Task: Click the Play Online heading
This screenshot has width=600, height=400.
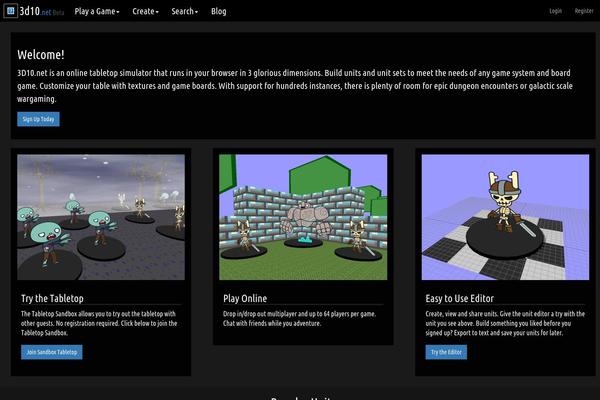Action: click(245, 299)
